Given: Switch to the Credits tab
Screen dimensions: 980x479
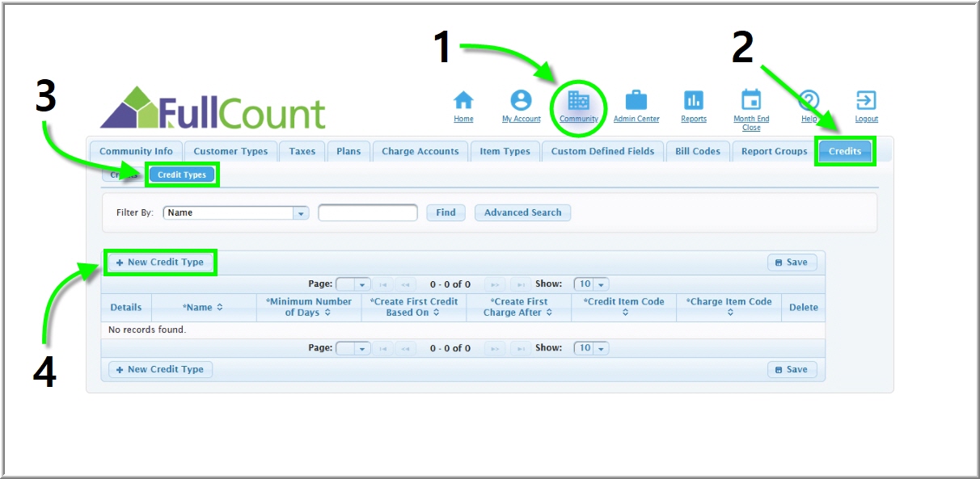Looking at the screenshot, I should coord(845,151).
